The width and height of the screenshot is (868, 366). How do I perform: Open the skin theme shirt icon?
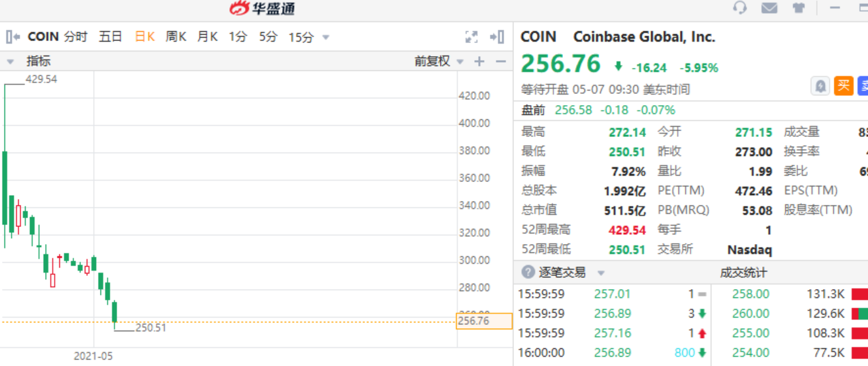click(x=799, y=8)
